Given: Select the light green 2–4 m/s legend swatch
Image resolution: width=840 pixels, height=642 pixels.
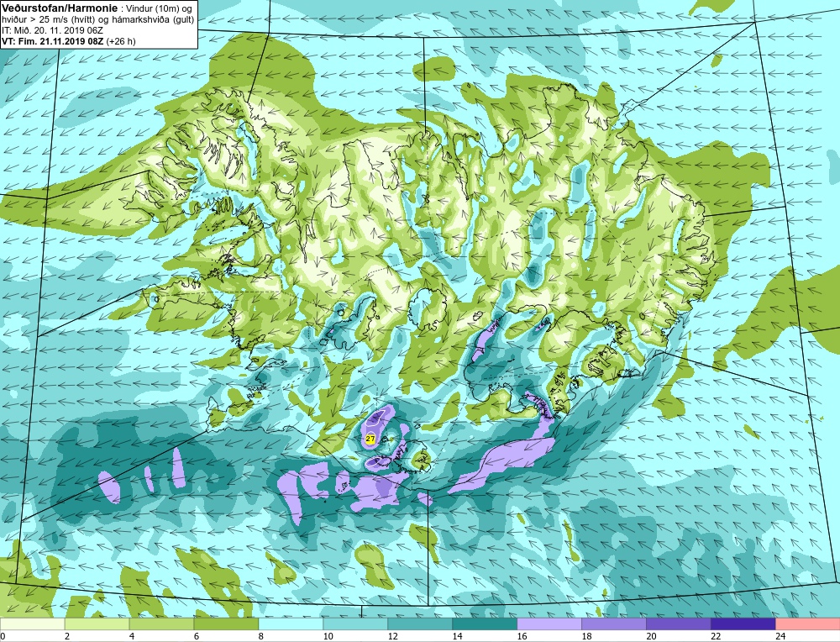Looking at the screenshot, I should coord(97,624).
